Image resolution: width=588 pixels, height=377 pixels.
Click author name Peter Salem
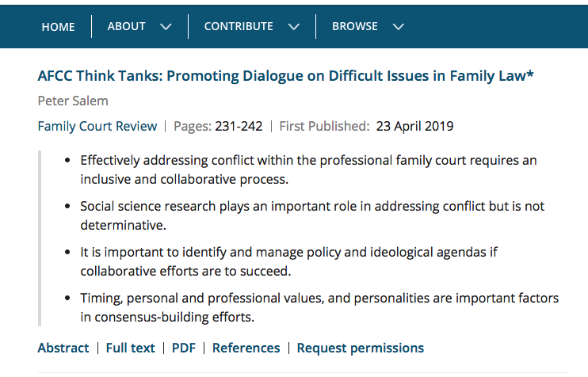71,101
